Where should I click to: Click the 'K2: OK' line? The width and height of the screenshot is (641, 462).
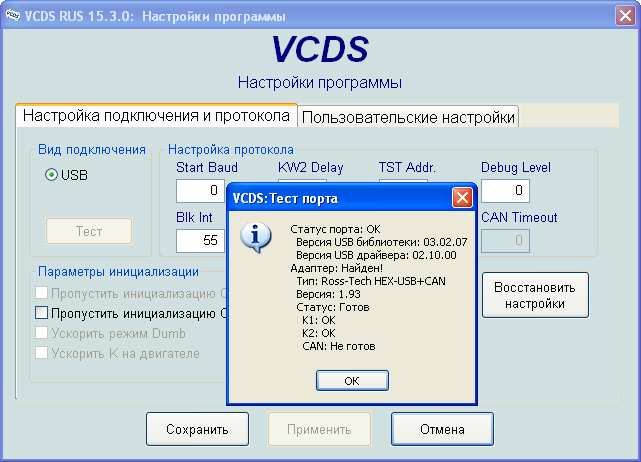coord(319,333)
